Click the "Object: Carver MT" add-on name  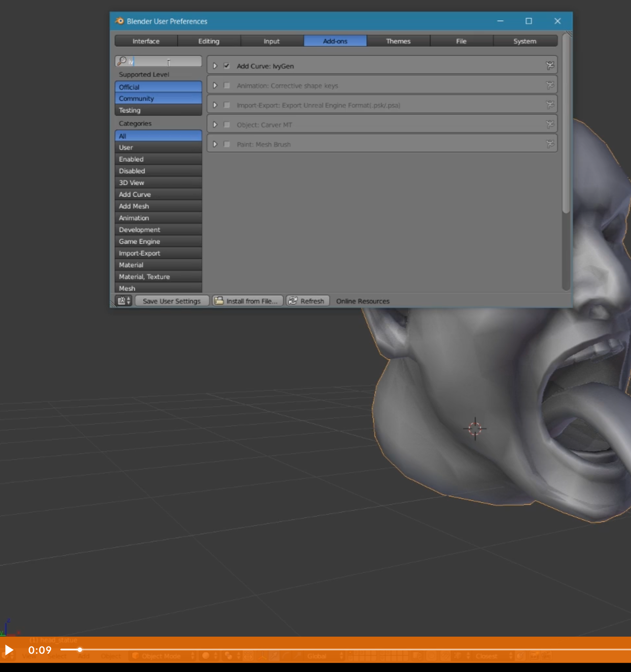click(x=264, y=125)
